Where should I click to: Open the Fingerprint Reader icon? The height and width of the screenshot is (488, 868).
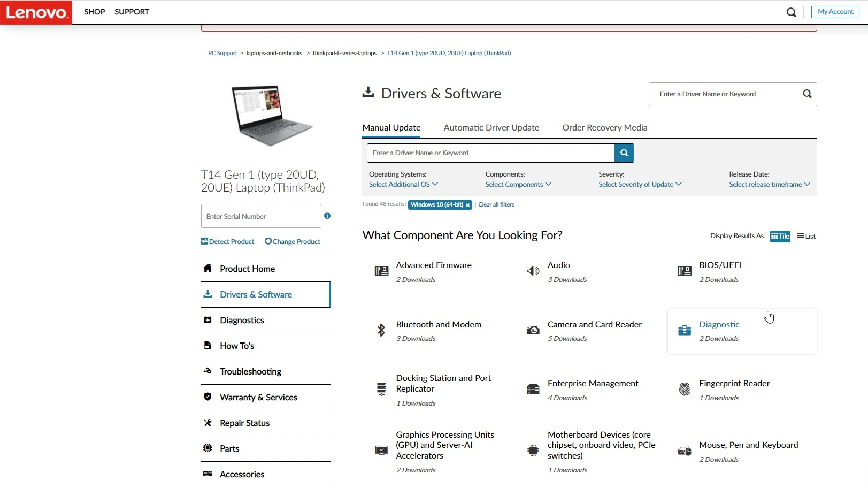685,389
